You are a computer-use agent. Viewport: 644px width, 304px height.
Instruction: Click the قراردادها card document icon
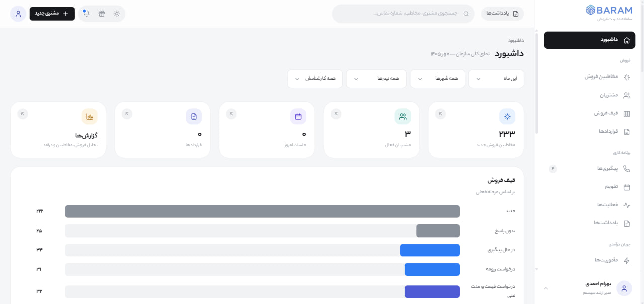[x=194, y=117]
